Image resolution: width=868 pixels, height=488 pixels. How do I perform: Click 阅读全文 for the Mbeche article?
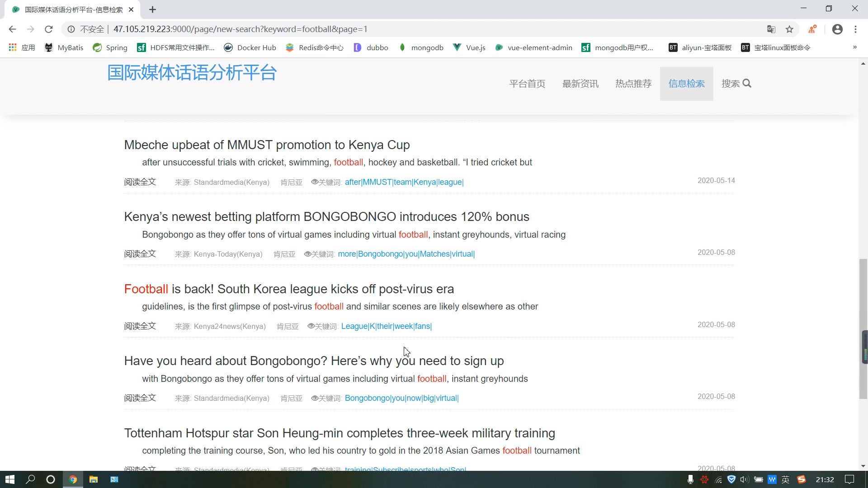[x=140, y=182]
